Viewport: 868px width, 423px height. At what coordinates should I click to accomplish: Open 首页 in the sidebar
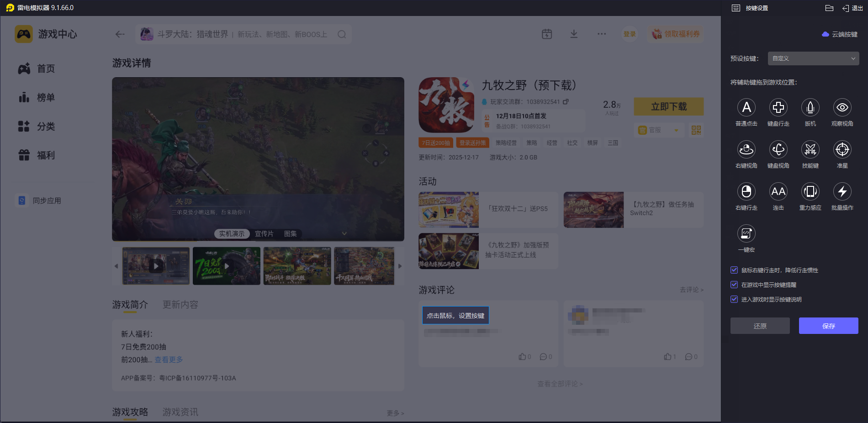pyautogui.click(x=37, y=69)
